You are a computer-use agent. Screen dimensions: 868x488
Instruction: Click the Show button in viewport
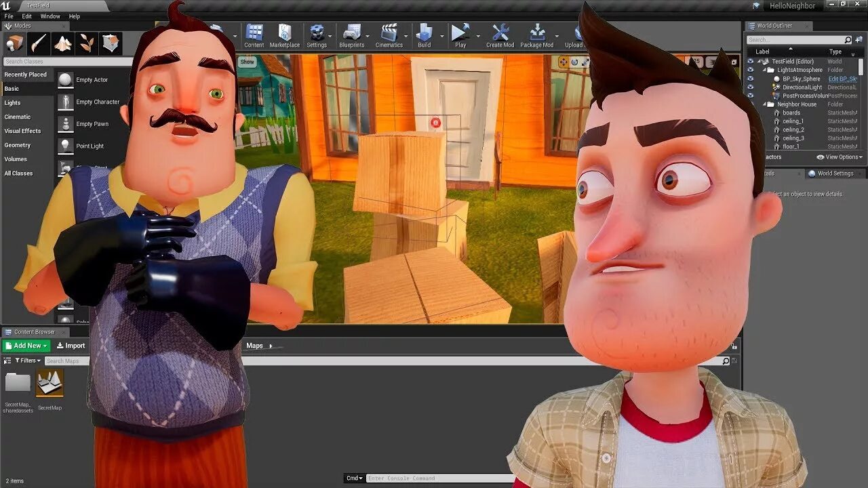pyautogui.click(x=247, y=62)
